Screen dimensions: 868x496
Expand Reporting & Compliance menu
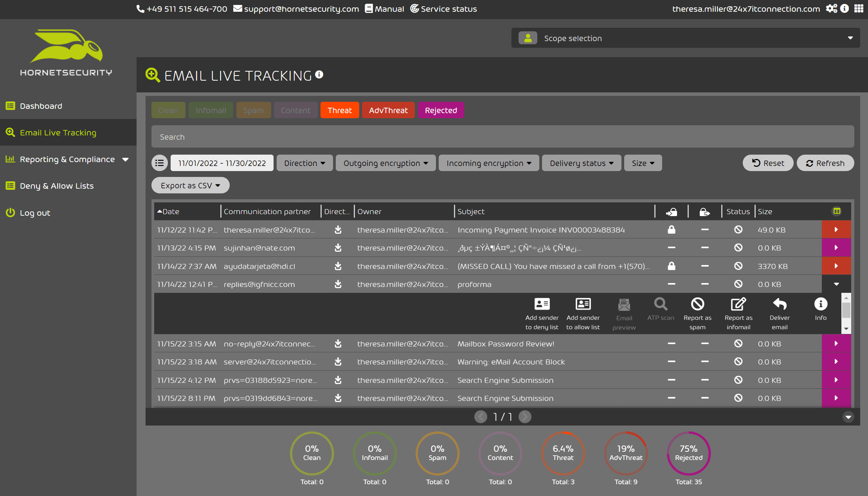point(67,159)
